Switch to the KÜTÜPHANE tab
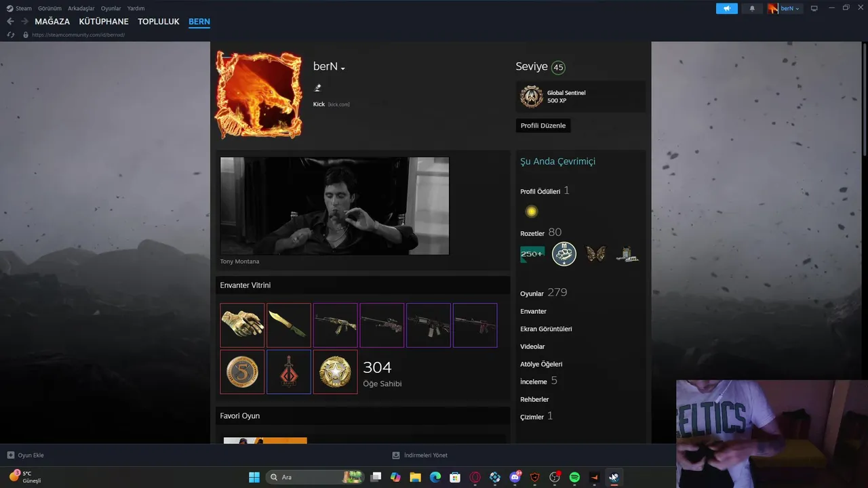The height and width of the screenshot is (488, 868). pos(104,22)
